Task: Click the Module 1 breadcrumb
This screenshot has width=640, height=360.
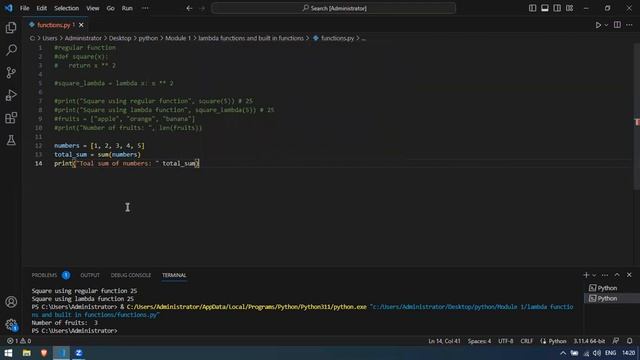Action: tap(178, 38)
